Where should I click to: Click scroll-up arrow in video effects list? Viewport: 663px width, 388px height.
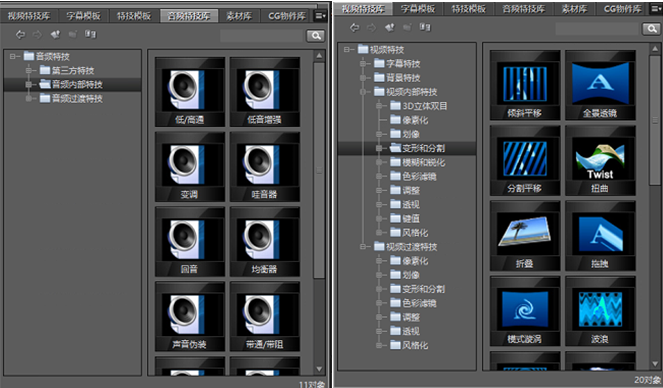click(x=655, y=49)
